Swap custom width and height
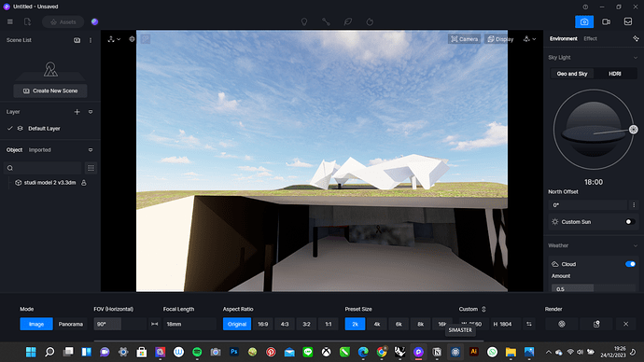 pyautogui.click(x=529, y=324)
